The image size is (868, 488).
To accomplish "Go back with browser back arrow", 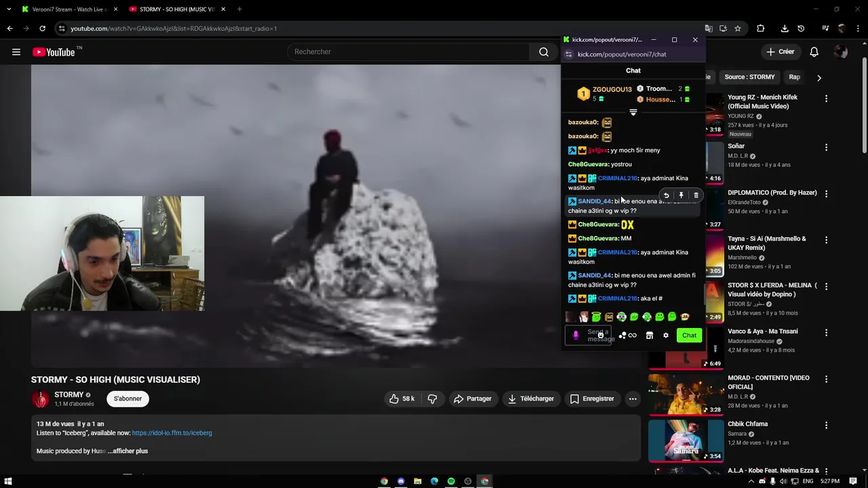I will 9,28.
